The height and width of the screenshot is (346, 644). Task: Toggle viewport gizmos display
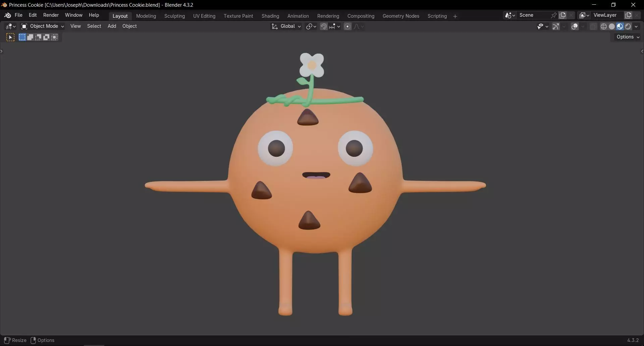pyautogui.click(x=556, y=26)
